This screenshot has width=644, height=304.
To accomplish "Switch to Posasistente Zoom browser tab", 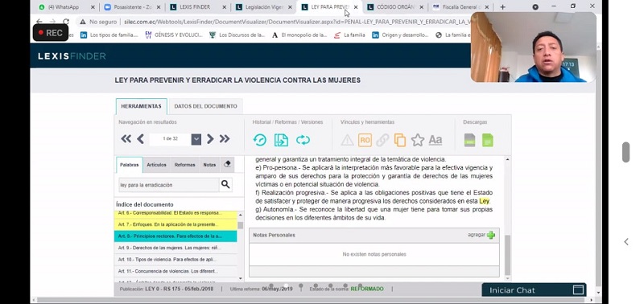I will coord(132,7).
